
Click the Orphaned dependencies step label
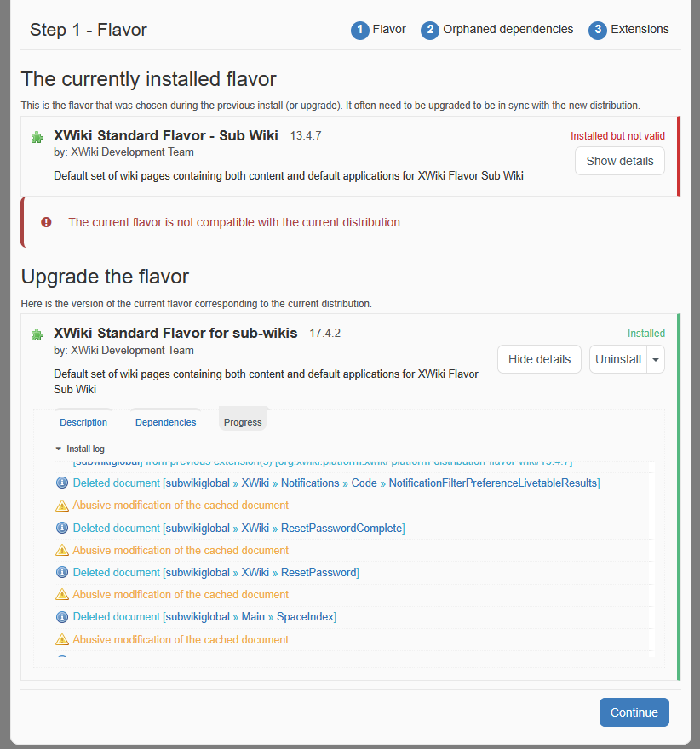[508, 29]
